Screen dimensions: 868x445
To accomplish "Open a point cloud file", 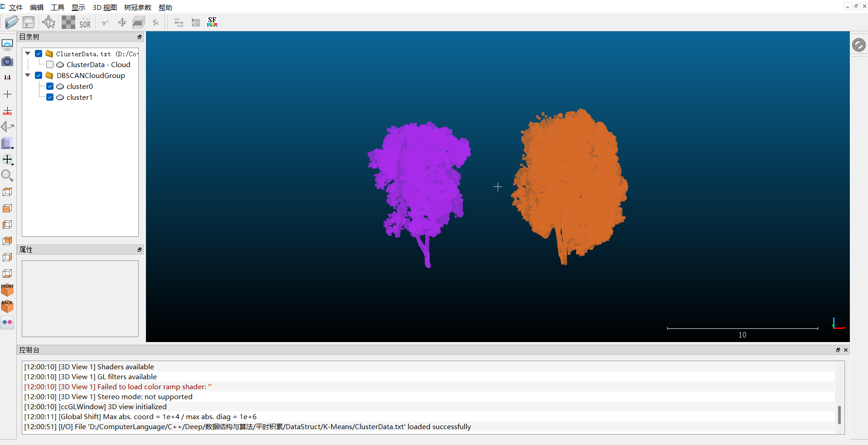I will point(11,22).
